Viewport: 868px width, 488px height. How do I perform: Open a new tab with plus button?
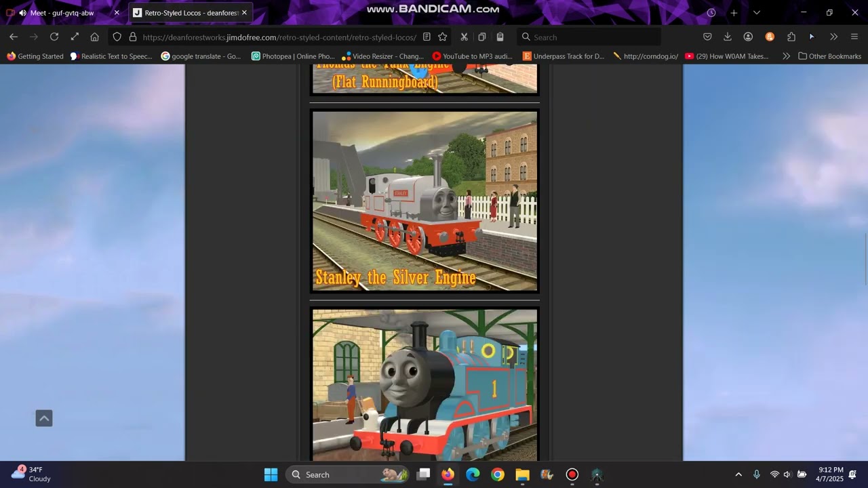pyautogui.click(x=734, y=12)
